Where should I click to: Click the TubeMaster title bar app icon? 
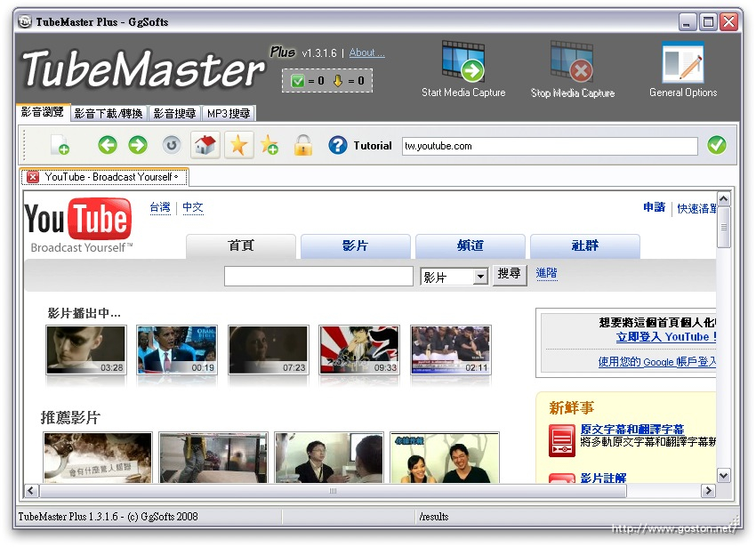click(x=25, y=21)
